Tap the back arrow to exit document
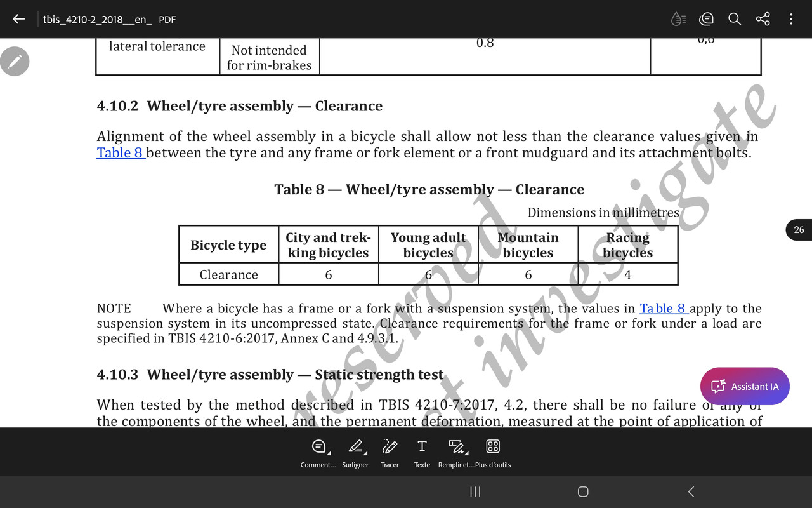Image resolution: width=812 pixels, height=508 pixels. point(18,18)
